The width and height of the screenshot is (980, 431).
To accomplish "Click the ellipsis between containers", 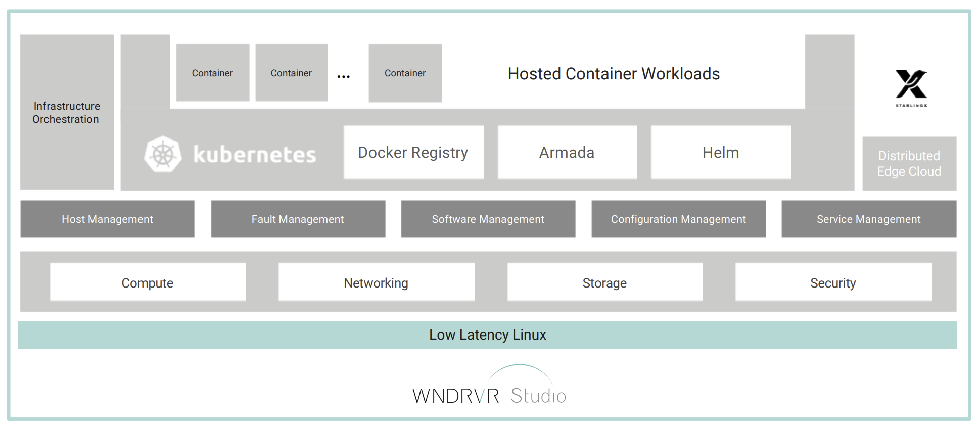I will [344, 77].
